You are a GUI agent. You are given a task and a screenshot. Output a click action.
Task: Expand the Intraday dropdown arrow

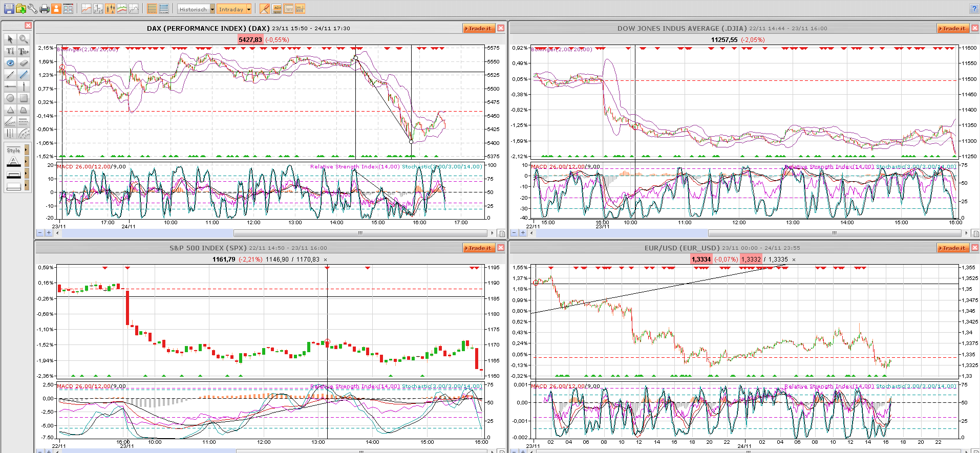point(249,9)
